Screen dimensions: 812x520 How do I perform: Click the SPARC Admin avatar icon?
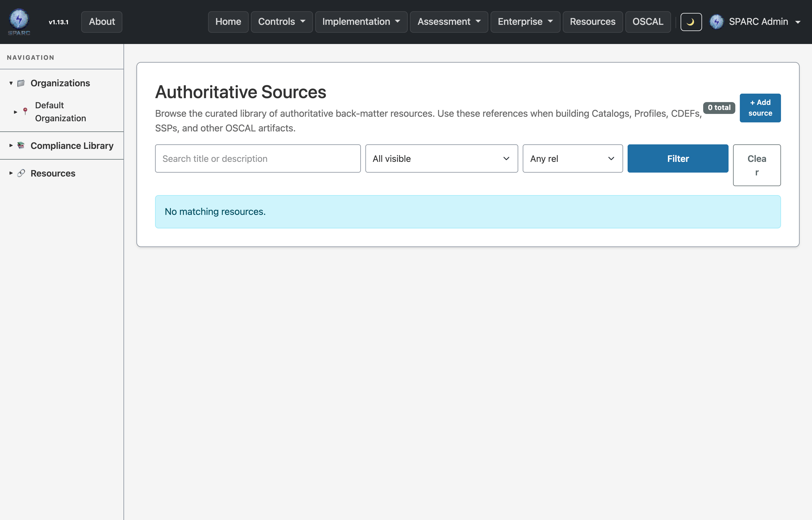coord(716,22)
